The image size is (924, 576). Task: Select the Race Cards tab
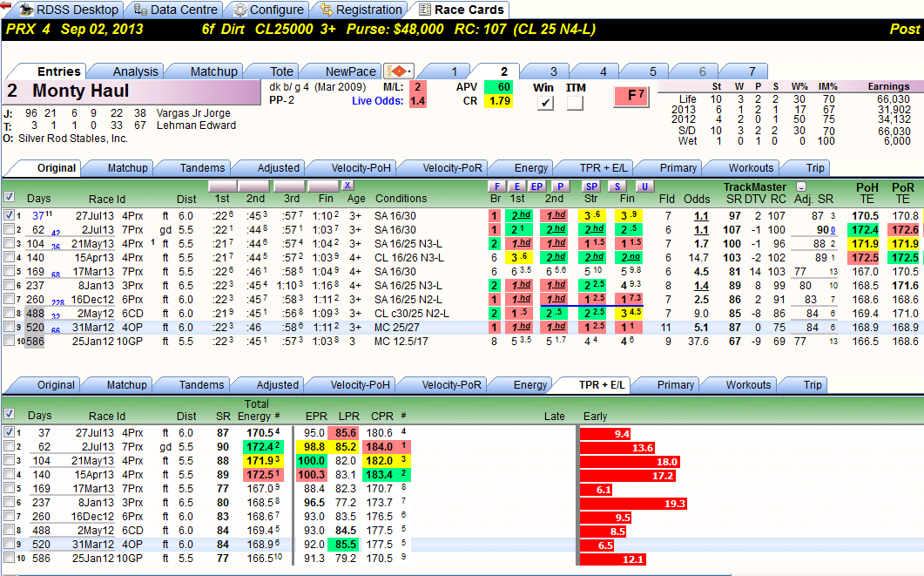[462, 10]
